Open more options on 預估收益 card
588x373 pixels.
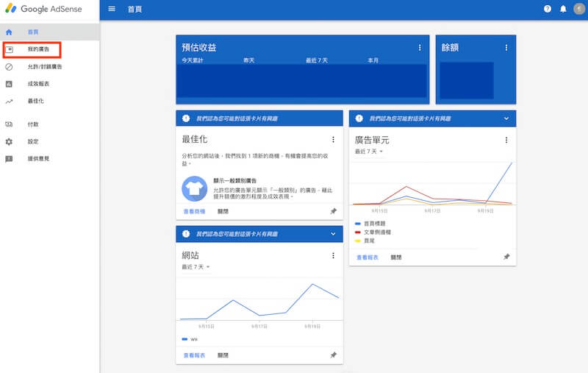420,48
